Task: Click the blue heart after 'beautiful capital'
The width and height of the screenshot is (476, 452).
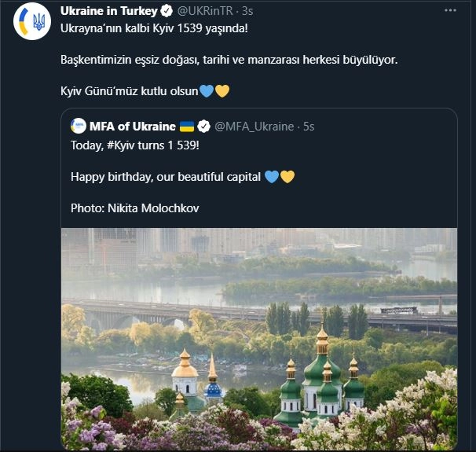Action: tap(272, 177)
